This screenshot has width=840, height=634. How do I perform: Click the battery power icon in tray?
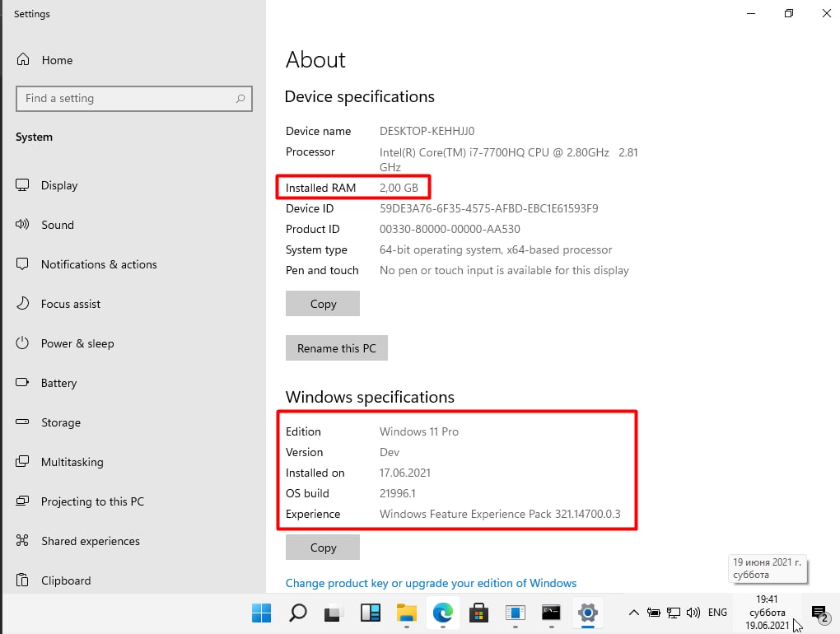pos(654,613)
